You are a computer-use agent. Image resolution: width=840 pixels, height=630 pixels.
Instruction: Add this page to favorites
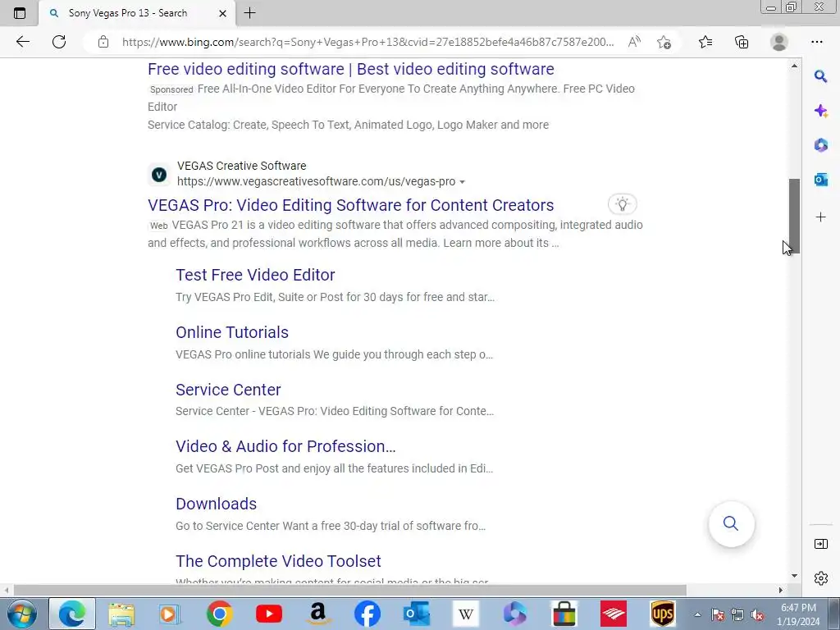[x=664, y=42]
